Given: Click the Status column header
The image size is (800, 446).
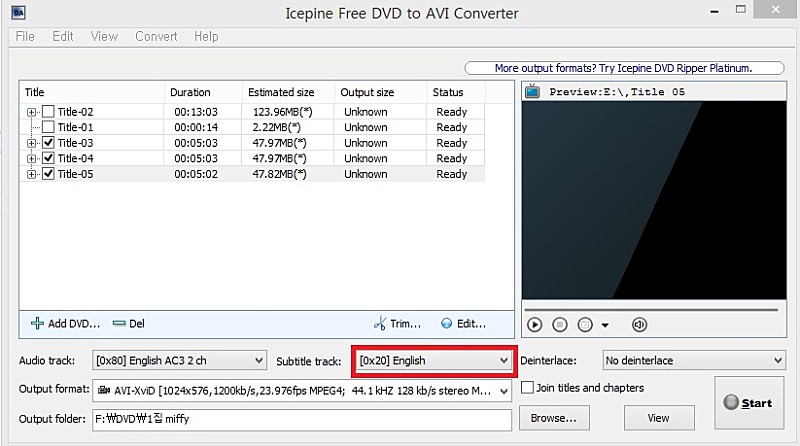Looking at the screenshot, I should [x=456, y=92].
